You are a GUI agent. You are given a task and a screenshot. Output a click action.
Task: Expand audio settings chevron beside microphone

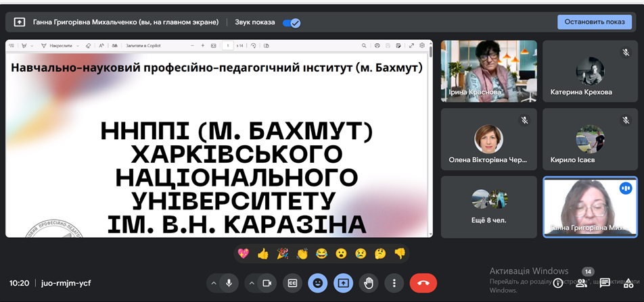(214, 283)
